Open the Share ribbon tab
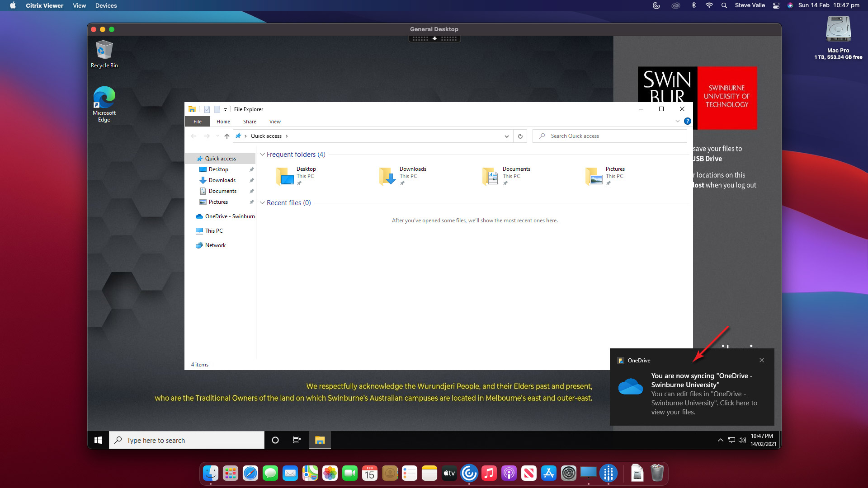This screenshot has width=868, height=488. (250, 122)
